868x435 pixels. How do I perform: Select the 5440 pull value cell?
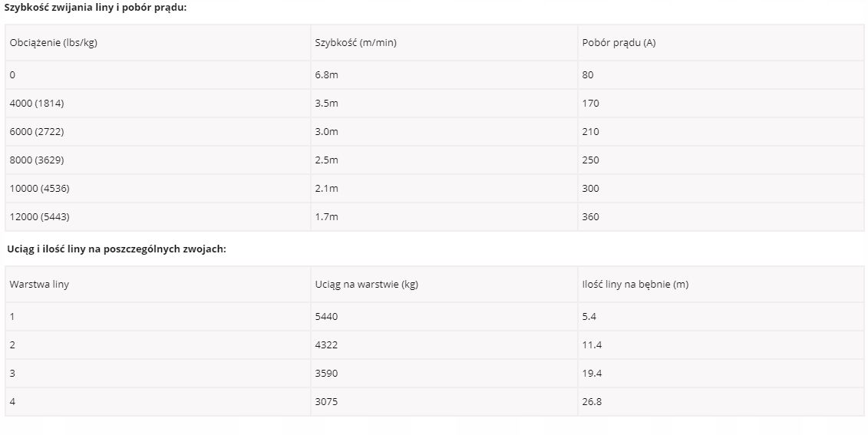(326, 316)
